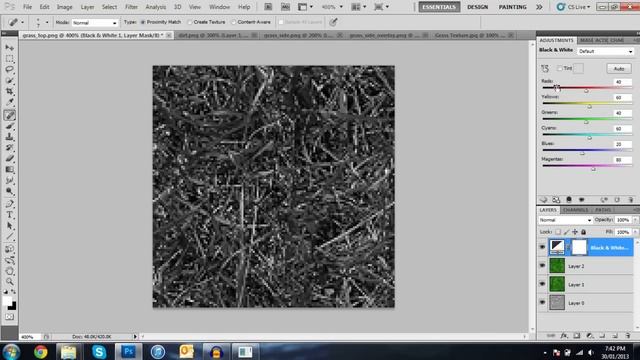Select the History Brush tool
Viewport: 640px width, 360px height.
coord(9,148)
